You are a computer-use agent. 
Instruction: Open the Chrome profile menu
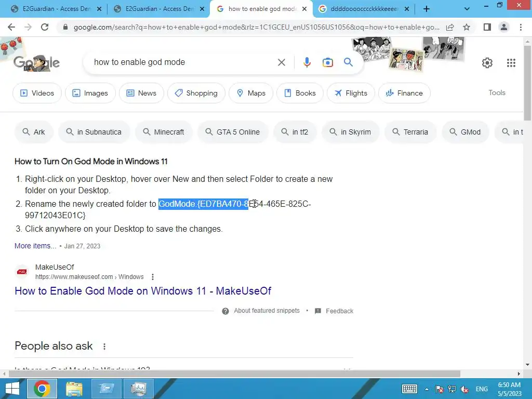504,27
